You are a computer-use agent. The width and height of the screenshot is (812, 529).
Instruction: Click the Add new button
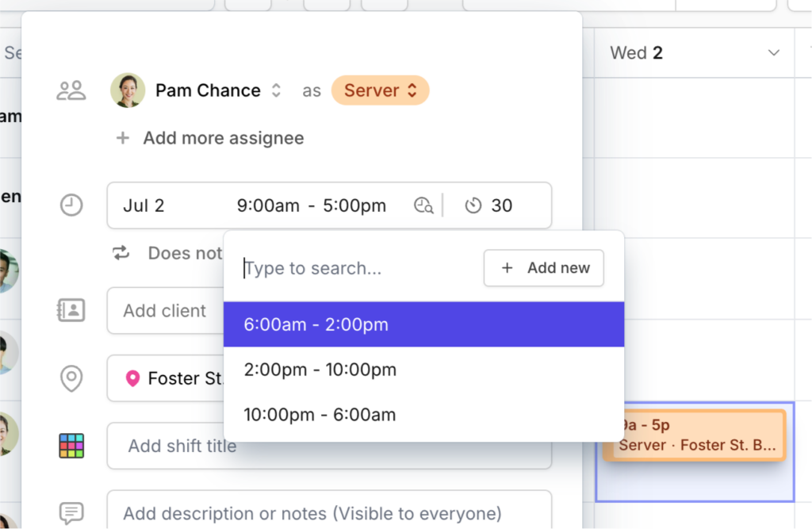(x=544, y=268)
